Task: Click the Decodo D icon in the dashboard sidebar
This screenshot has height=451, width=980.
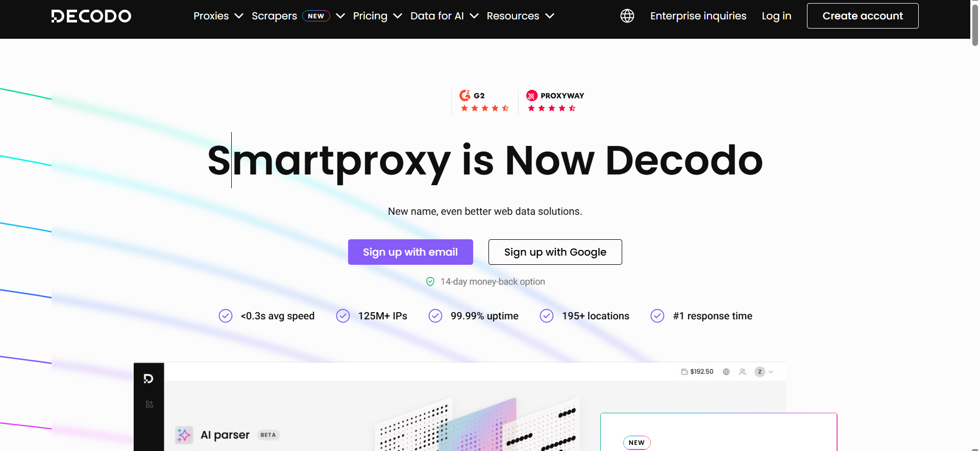Action: [149, 379]
